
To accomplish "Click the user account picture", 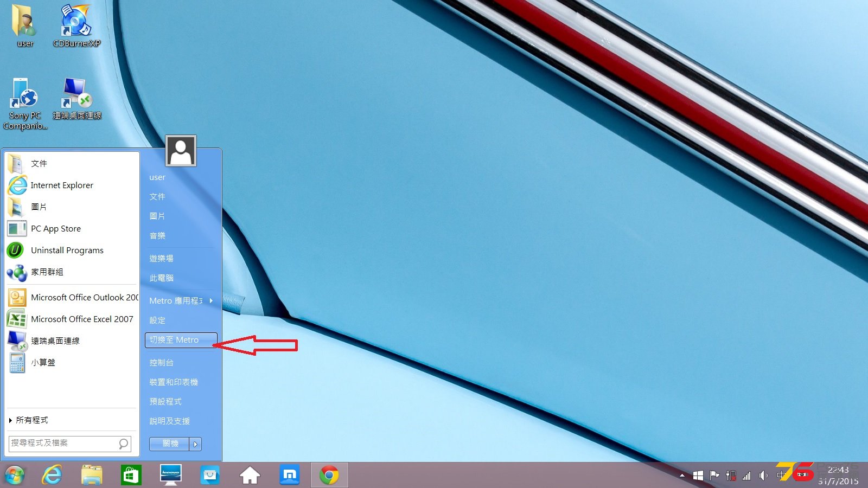I will pyautogui.click(x=181, y=151).
